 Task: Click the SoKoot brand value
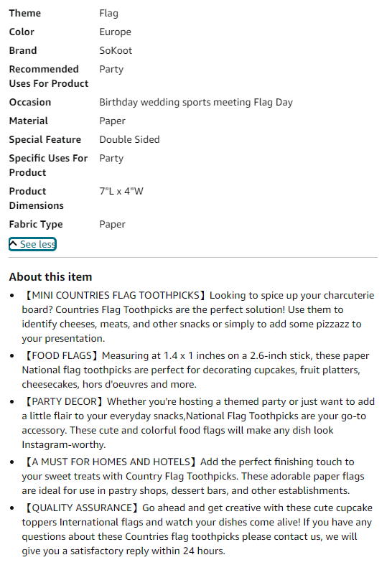tap(116, 50)
